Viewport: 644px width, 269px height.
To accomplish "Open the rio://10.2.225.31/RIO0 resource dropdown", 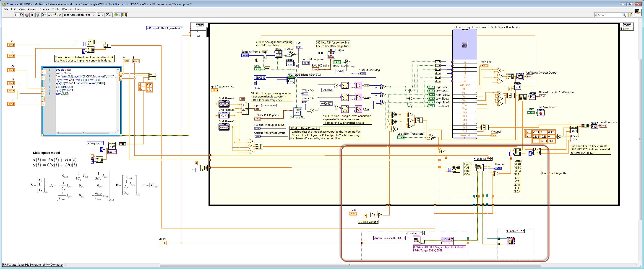I will pyautogui.click(x=389, y=238).
